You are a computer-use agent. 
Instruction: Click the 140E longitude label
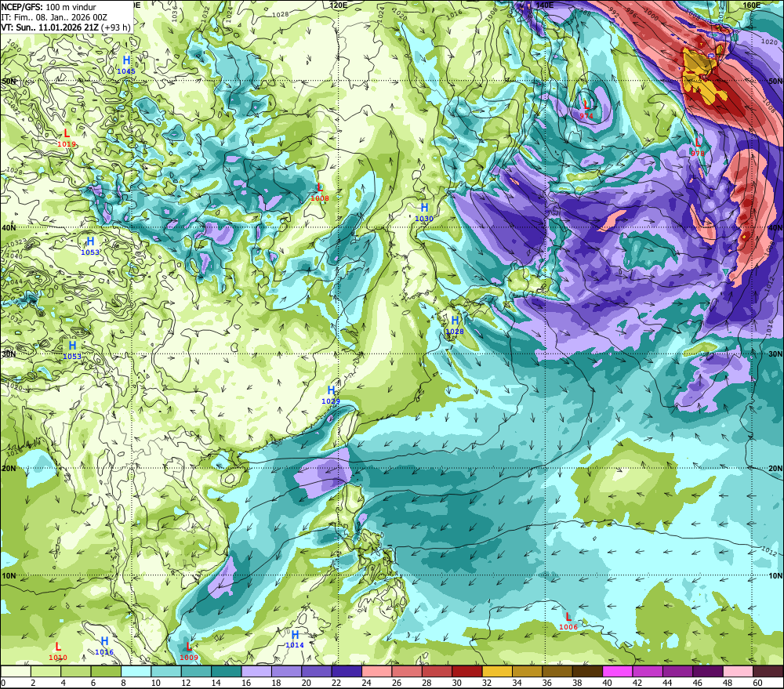(x=545, y=5)
